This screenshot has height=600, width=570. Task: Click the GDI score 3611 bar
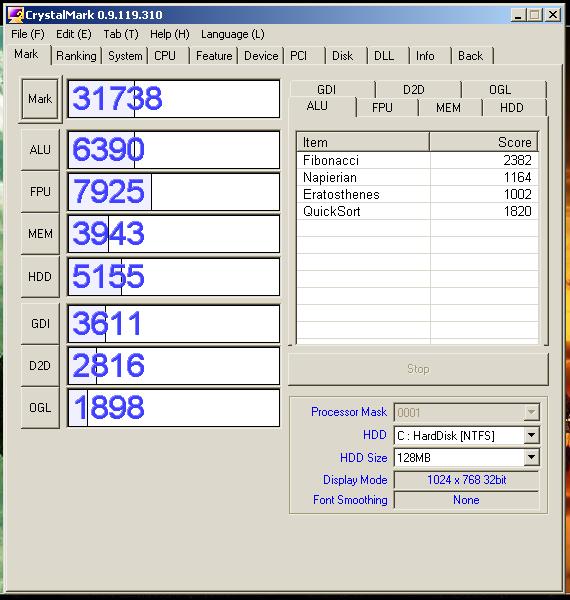(174, 324)
